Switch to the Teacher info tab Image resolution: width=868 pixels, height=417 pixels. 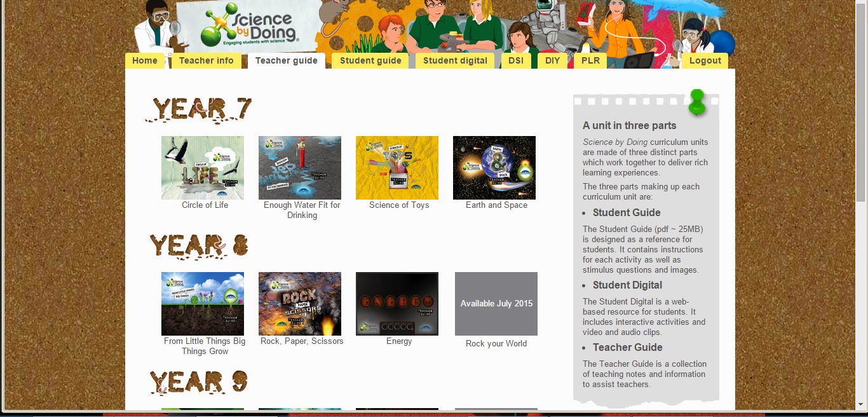[x=206, y=61]
